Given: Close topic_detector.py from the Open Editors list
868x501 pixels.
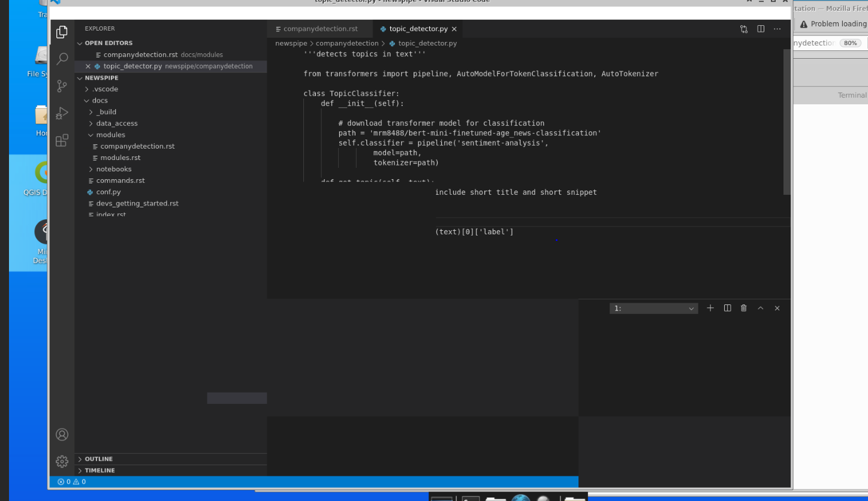Looking at the screenshot, I should tap(88, 67).
